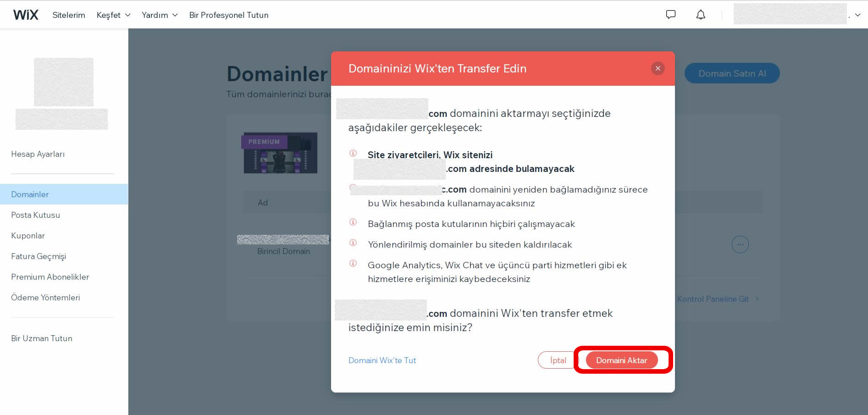Click the profile picture placeholder in sidebar

pos(64,82)
